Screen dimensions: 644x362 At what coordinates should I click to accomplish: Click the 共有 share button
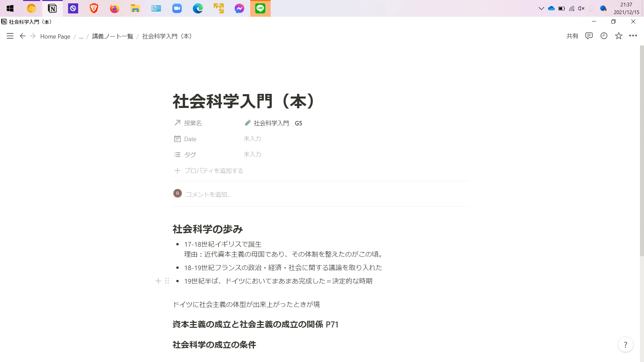pyautogui.click(x=572, y=36)
